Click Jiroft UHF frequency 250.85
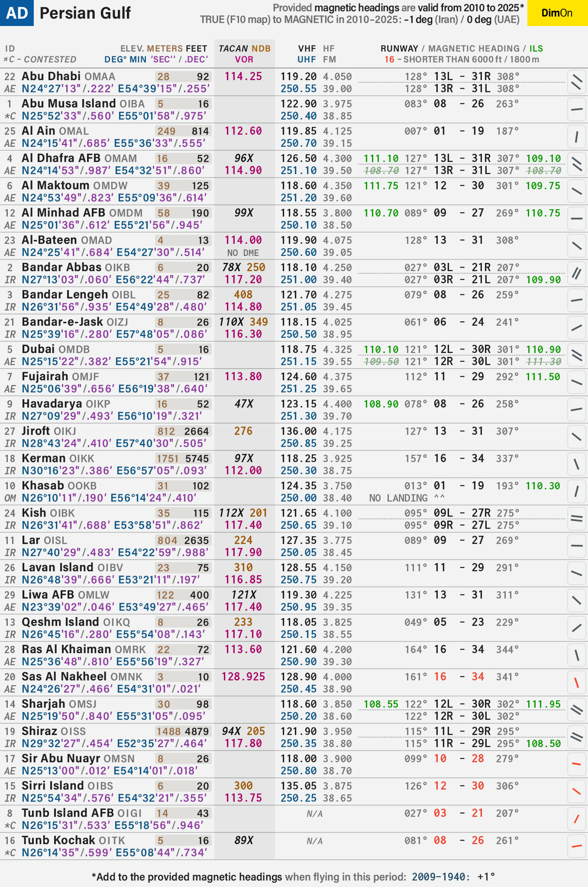Viewport: 588px width, 887px height. pos(298,443)
